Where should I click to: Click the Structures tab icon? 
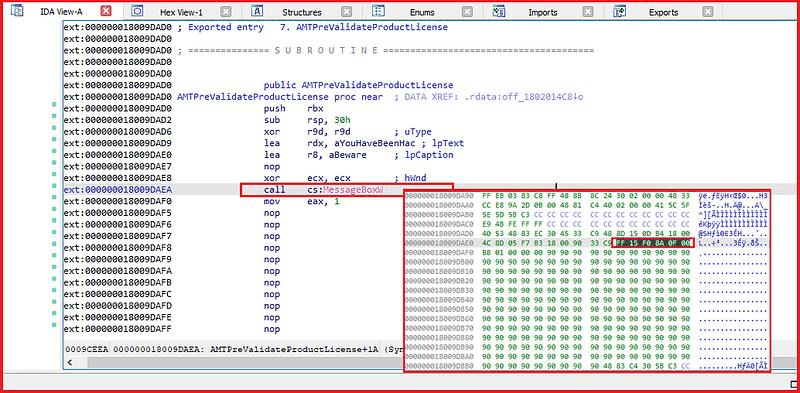[257, 11]
